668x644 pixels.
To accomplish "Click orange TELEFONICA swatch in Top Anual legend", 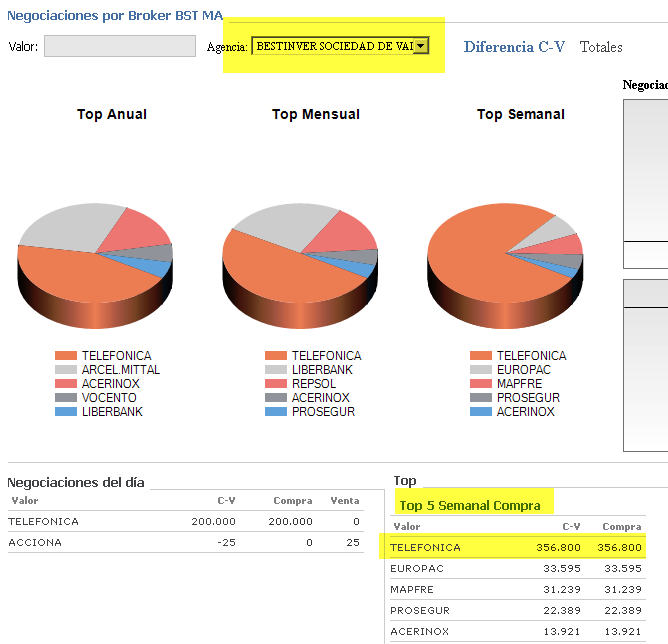I will 66,356.
